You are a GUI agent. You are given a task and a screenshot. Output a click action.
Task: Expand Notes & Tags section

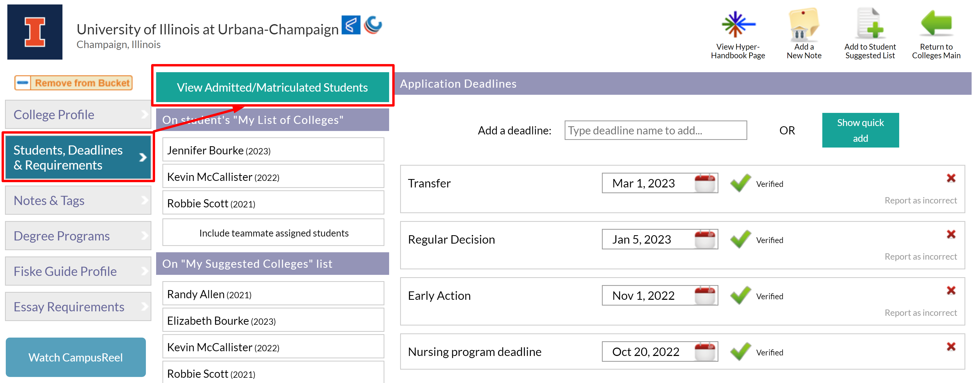coord(78,201)
